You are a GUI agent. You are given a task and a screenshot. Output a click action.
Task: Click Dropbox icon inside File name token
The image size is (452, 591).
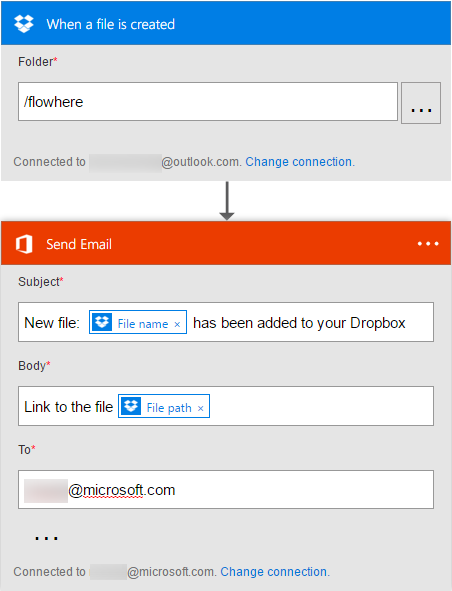click(x=102, y=322)
